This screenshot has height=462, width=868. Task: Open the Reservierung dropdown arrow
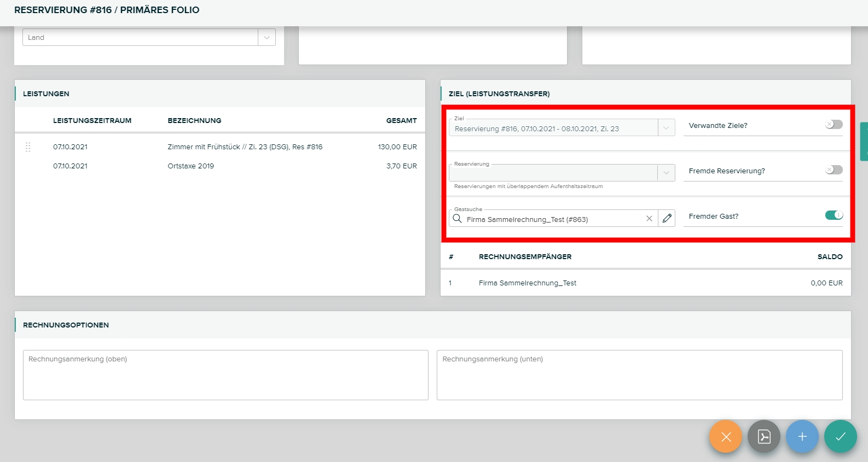pyautogui.click(x=666, y=173)
